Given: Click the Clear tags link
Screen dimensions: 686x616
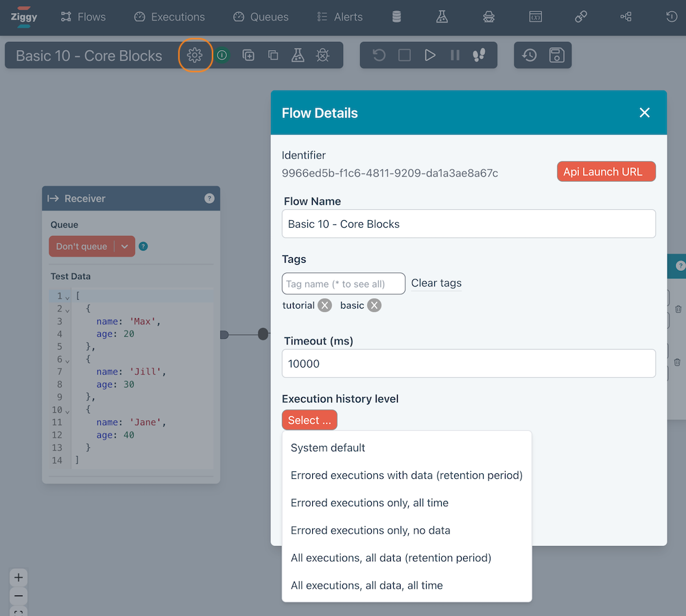Looking at the screenshot, I should tap(436, 283).
